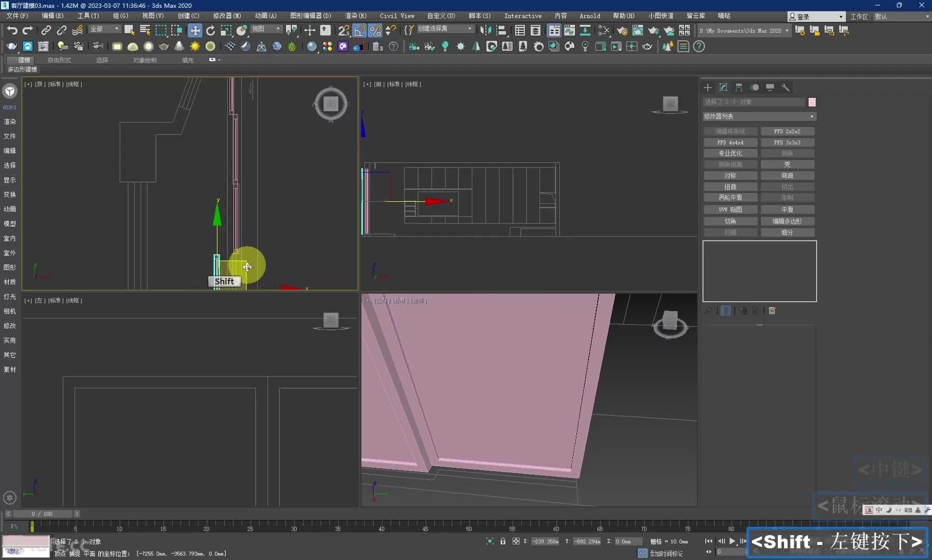Image resolution: width=932 pixels, height=560 pixels.
Task: Toggle the pin stack icon
Action: [x=708, y=311]
